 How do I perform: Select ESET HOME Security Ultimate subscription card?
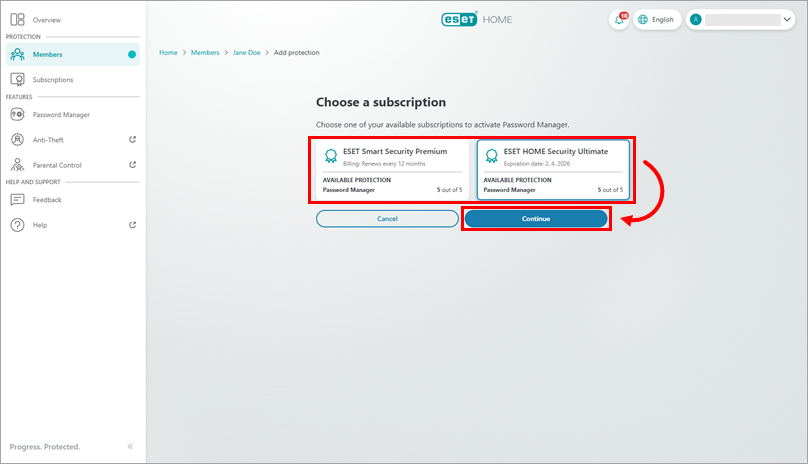pyautogui.click(x=553, y=170)
